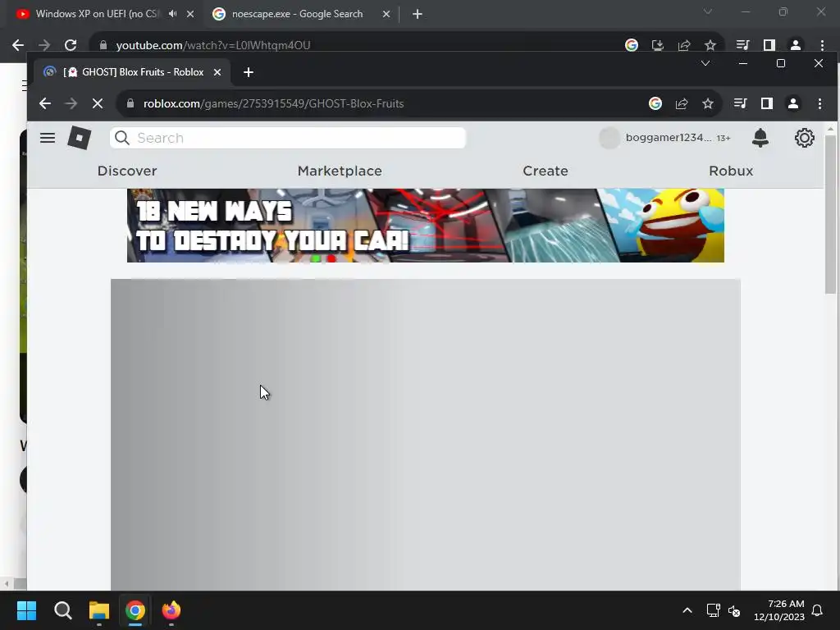This screenshot has width=840, height=630.
Task: Go forward in the Roblox browser window
Action: click(x=71, y=103)
